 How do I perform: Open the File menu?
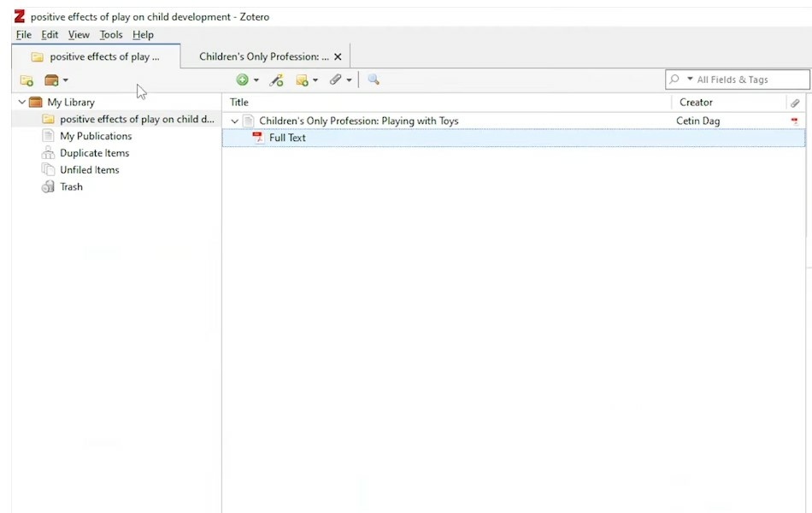pos(23,35)
